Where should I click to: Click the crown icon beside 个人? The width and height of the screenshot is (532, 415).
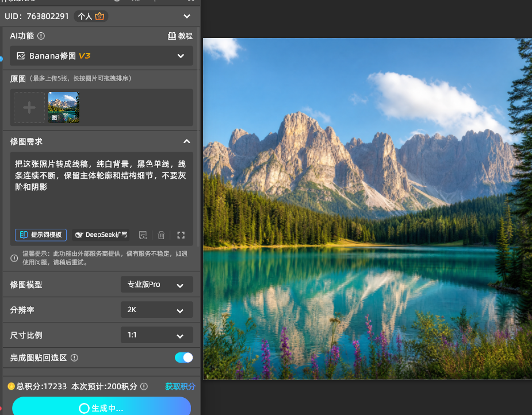point(99,16)
